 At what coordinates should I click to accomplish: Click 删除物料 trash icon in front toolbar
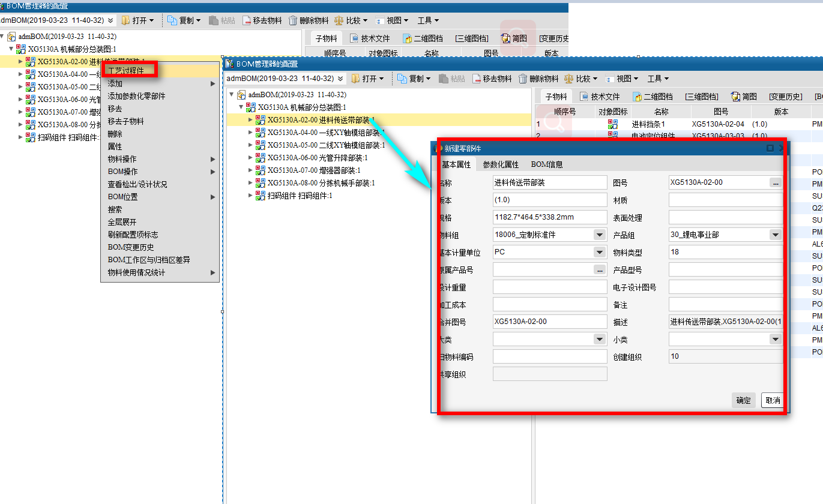[x=523, y=79]
